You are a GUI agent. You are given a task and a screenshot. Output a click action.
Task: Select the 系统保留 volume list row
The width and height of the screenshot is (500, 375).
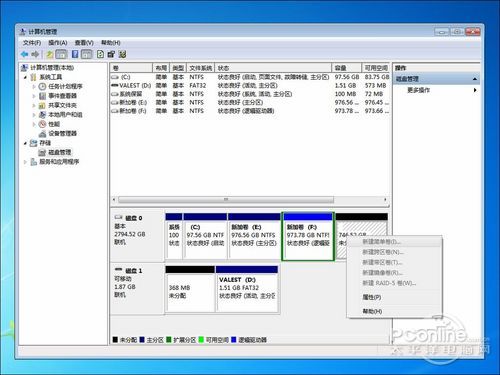(250, 94)
